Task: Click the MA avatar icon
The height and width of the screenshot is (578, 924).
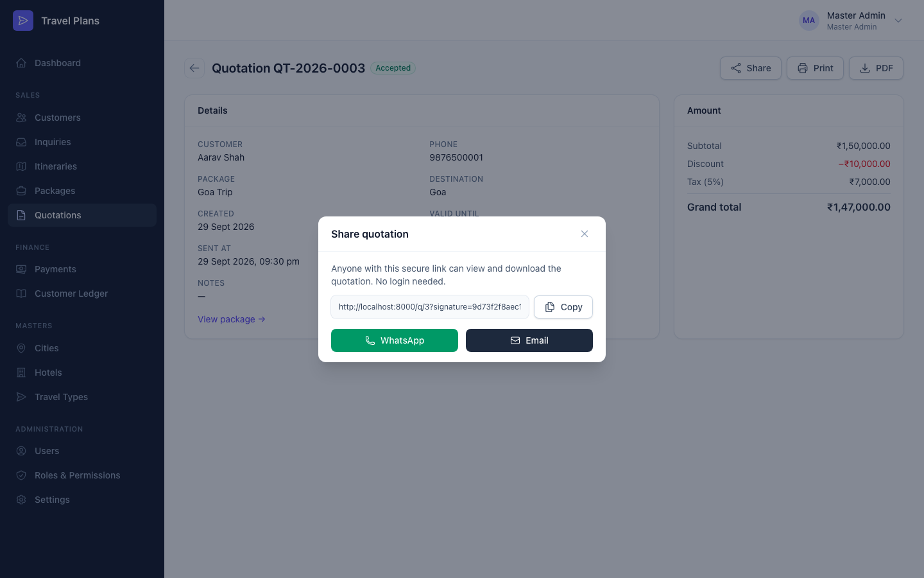Action: point(809,21)
